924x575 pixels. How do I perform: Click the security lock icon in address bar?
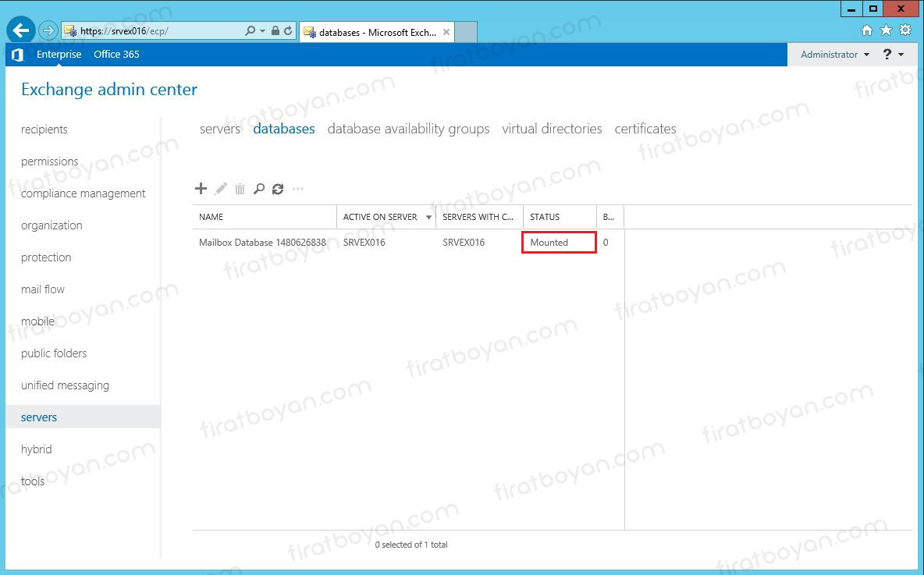tap(275, 30)
